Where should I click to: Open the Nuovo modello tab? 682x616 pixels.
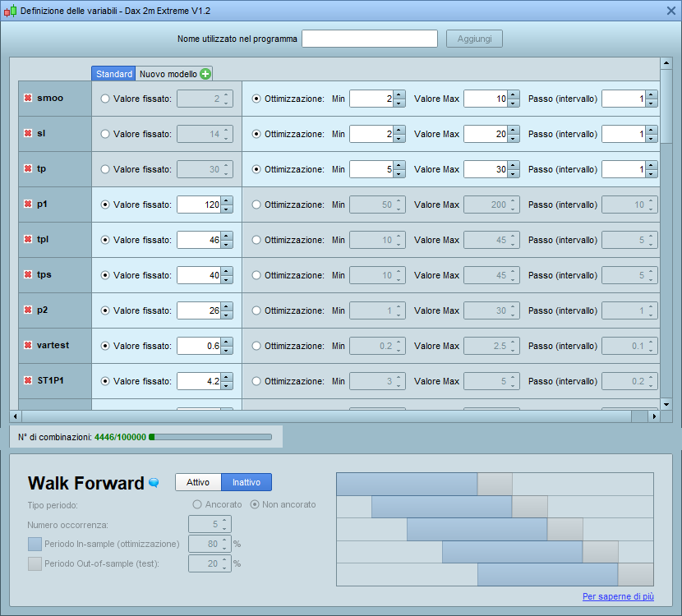pyautogui.click(x=174, y=74)
